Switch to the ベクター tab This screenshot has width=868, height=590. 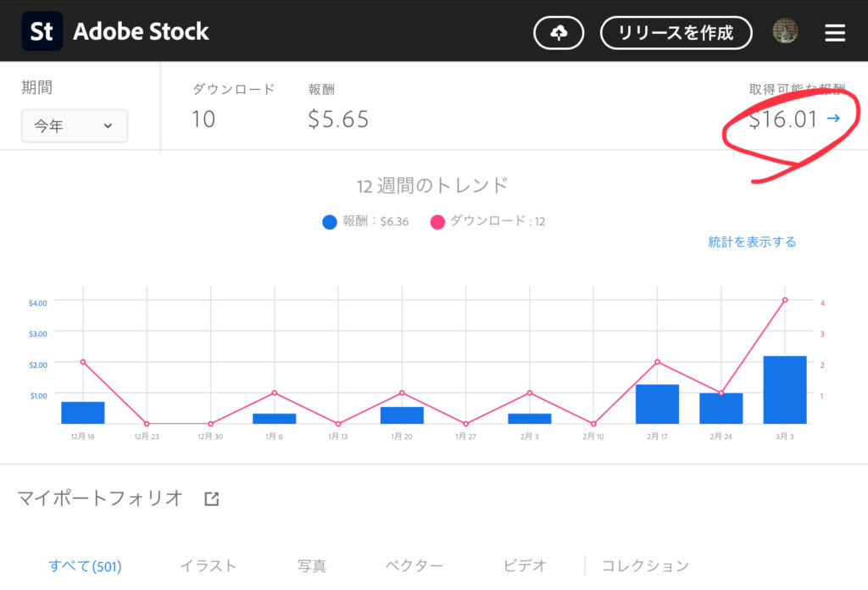(415, 565)
